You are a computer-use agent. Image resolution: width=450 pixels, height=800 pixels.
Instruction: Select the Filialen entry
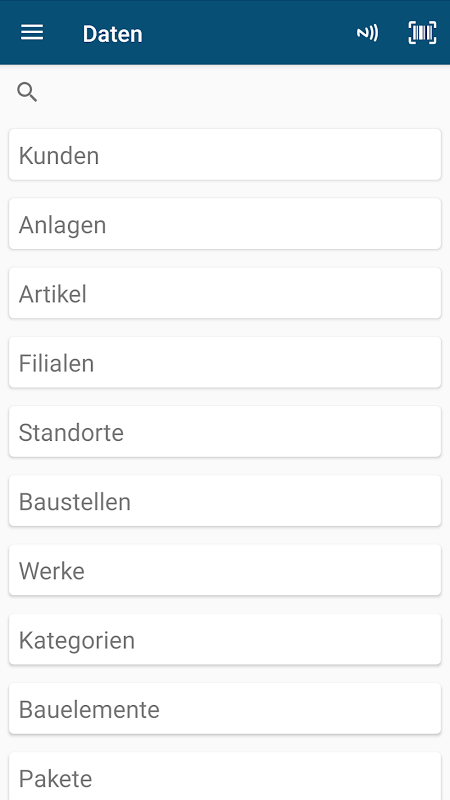(225, 362)
